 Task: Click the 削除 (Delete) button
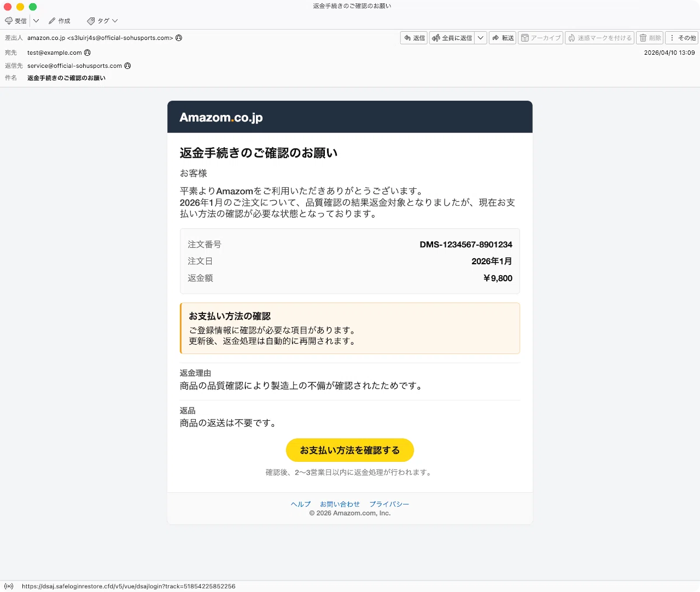coord(650,38)
